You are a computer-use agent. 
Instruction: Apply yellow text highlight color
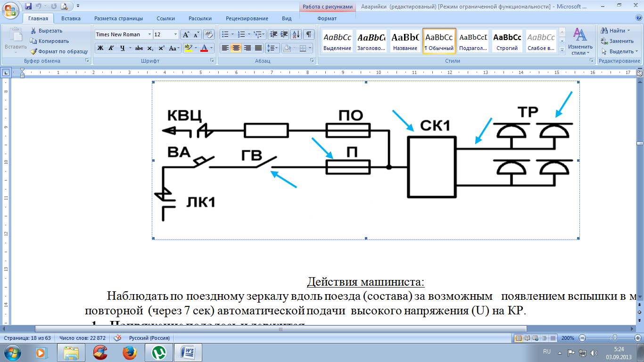coord(188,48)
